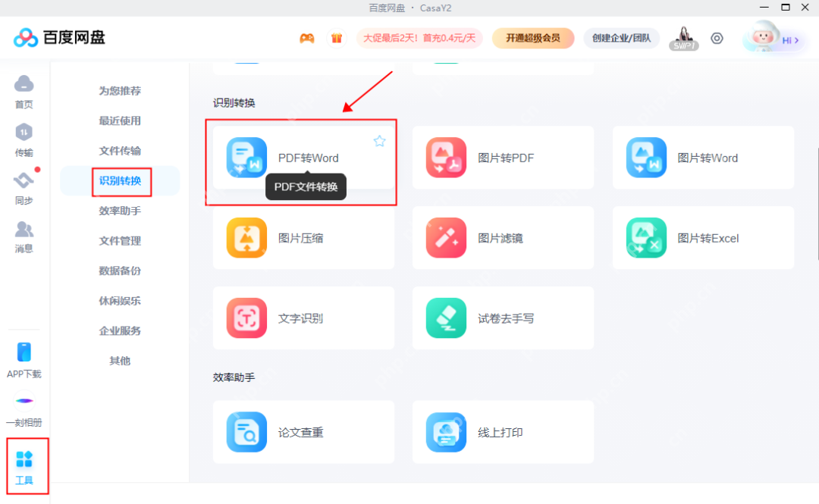Go to 首页 via the sidebar icon
The height and width of the screenshot is (504, 819).
(x=24, y=91)
